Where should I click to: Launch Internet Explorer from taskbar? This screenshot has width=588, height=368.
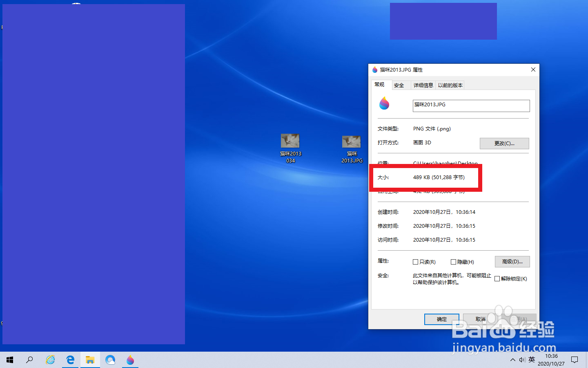[x=50, y=360]
